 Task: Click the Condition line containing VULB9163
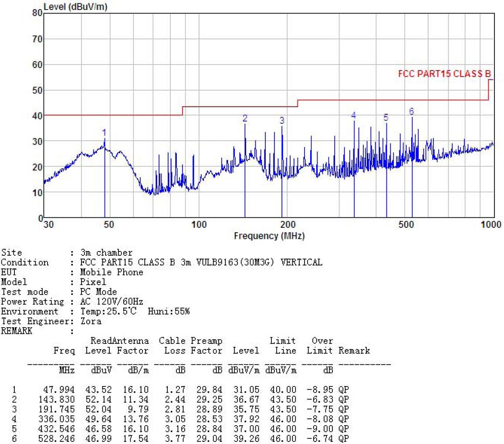(x=201, y=262)
